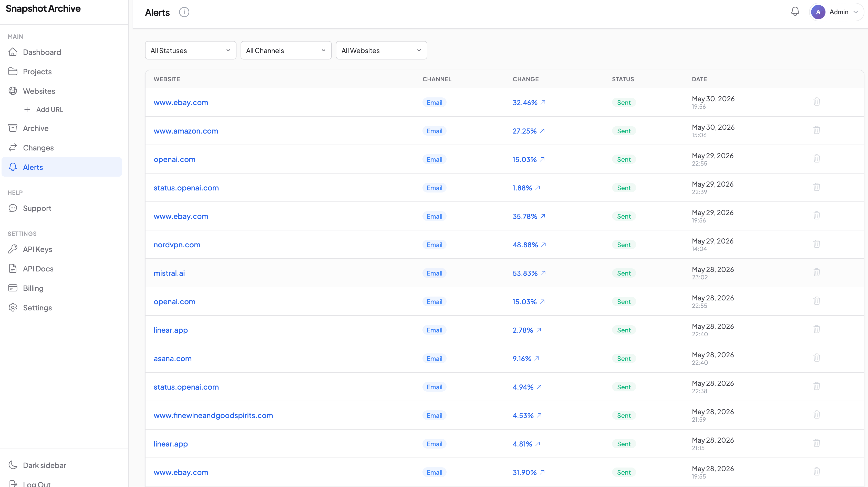The image size is (868, 487).
Task: Open the nordvpn.com website link
Action: click(x=177, y=245)
